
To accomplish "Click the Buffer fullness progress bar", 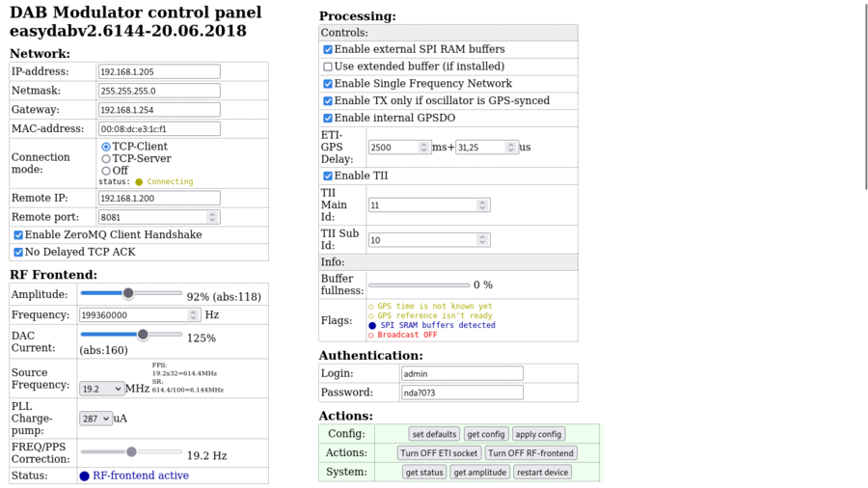I will pyautogui.click(x=420, y=285).
